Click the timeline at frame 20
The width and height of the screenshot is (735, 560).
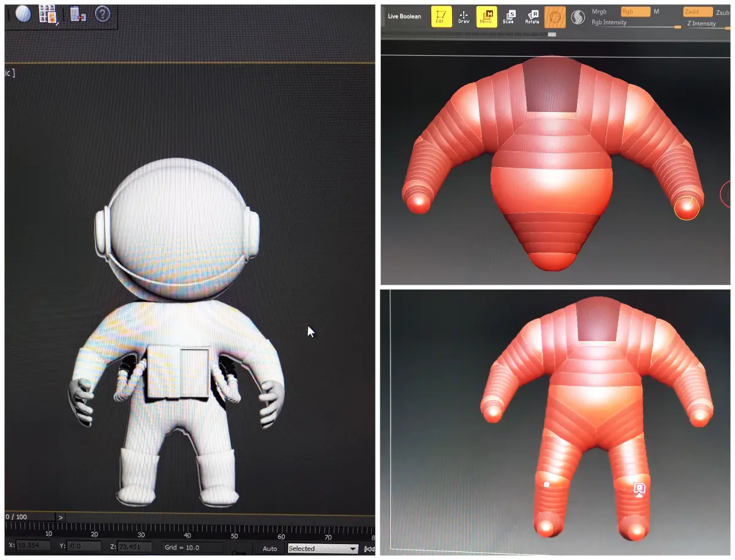(94, 534)
